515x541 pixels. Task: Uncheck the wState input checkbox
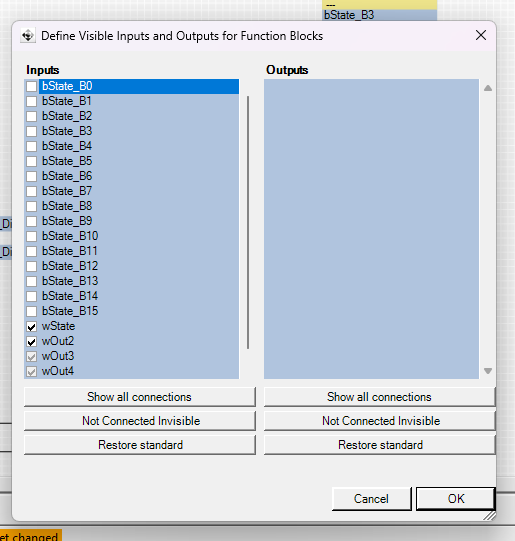click(31, 326)
